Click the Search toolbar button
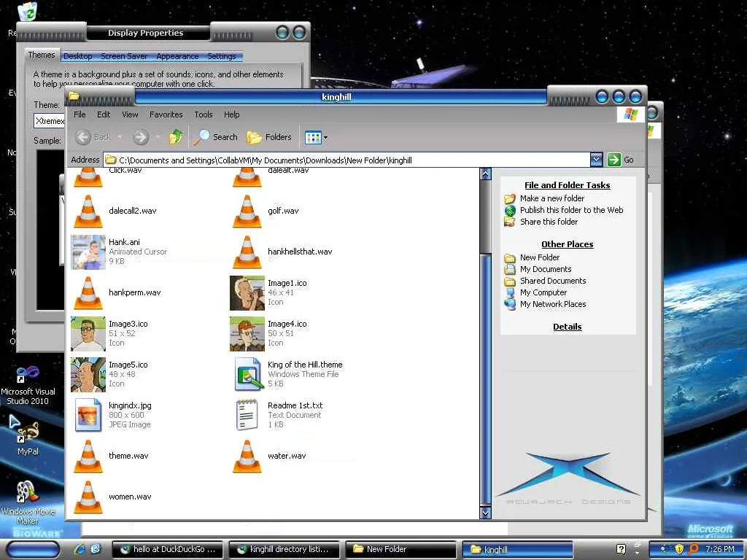The height and width of the screenshot is (560, 747). pos(216,137)
